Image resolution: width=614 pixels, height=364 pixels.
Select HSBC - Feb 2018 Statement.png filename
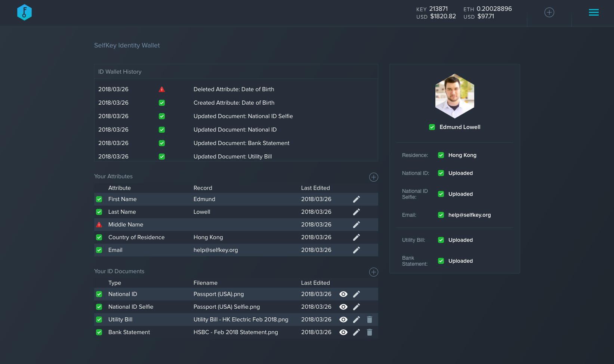236,332
